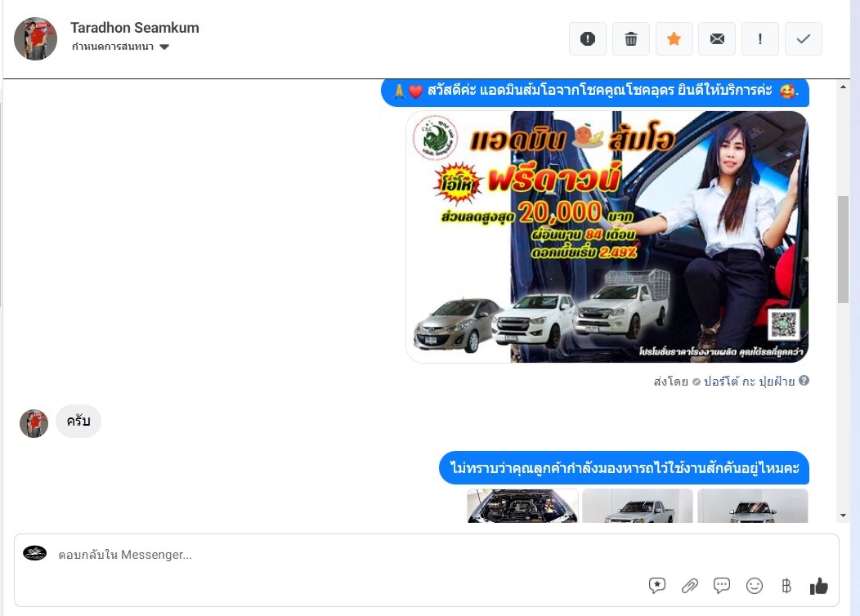Open กำหนดการสนทนา dropdown

(x=120, y=47)
